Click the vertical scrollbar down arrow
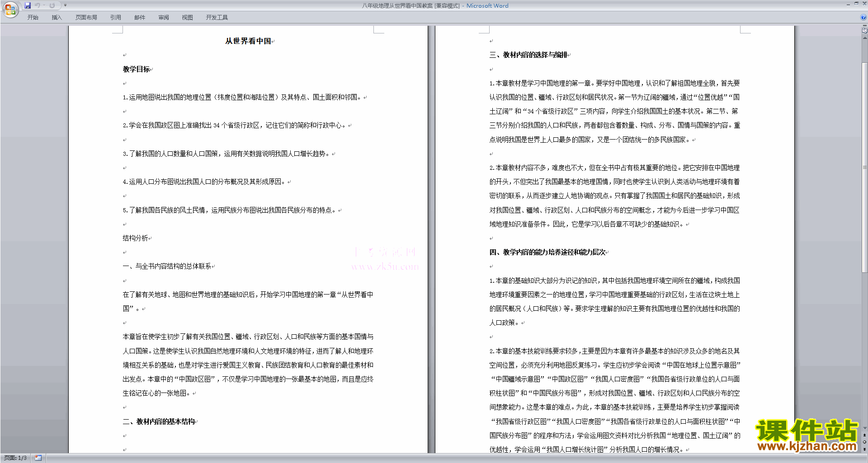Image resolution: width=868 pixels, height=463 pixels. coord(865,428)
